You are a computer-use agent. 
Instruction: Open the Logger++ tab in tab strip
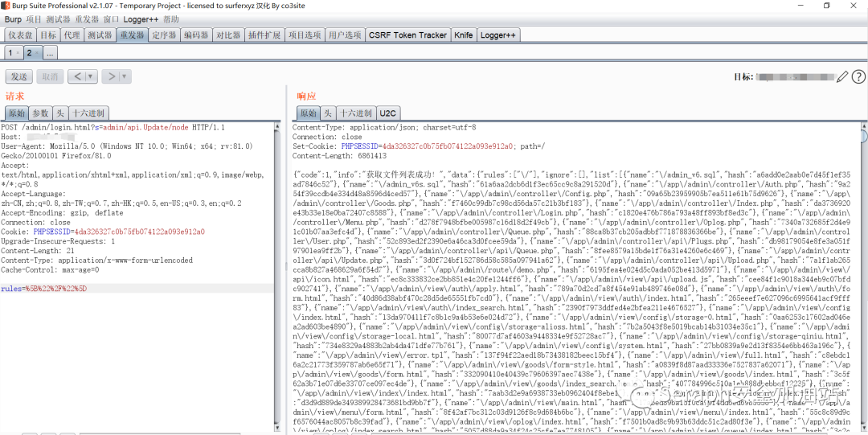[x=498, y=35]
